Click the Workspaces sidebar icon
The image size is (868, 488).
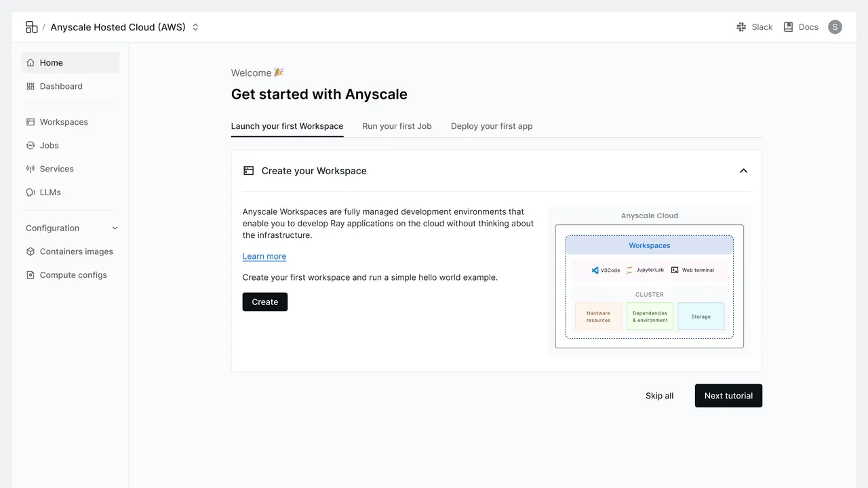click(31, 122)
